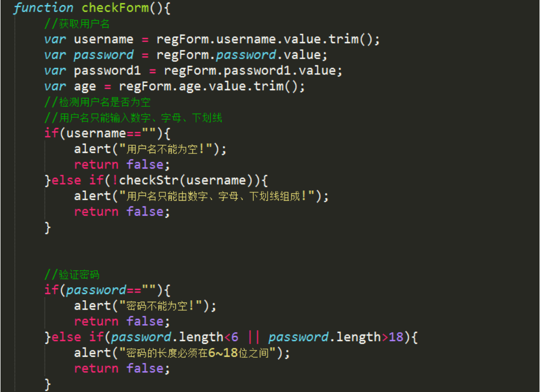The image size is (540, 392).
Task: Click the || operator in password check
Action: click(254, 337)
